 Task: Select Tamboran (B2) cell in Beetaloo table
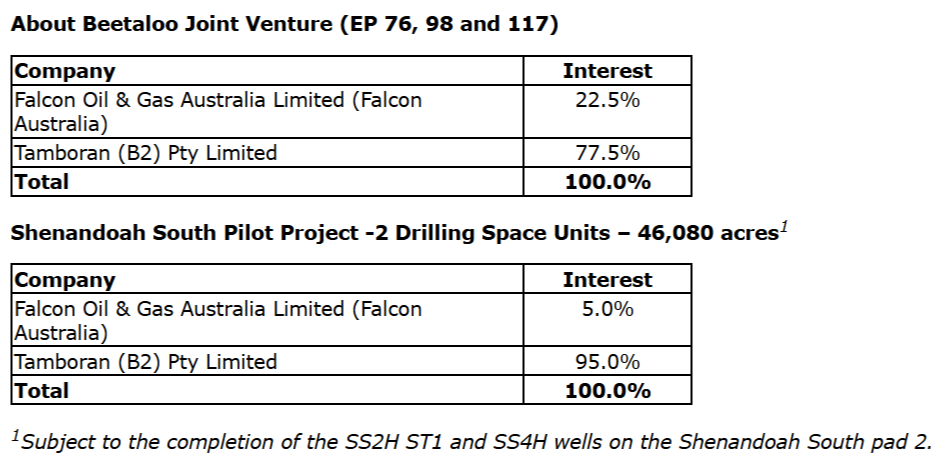click(146, 153)
